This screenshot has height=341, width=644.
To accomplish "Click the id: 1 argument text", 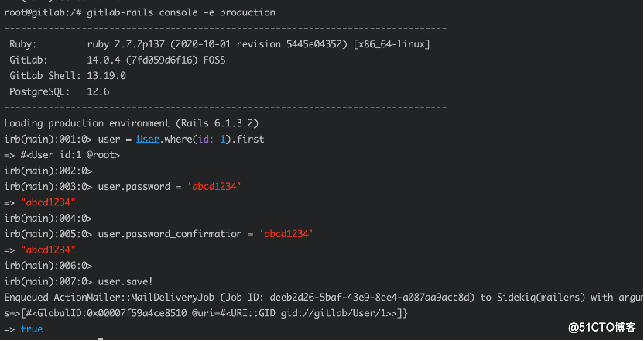I will [211, 139].
